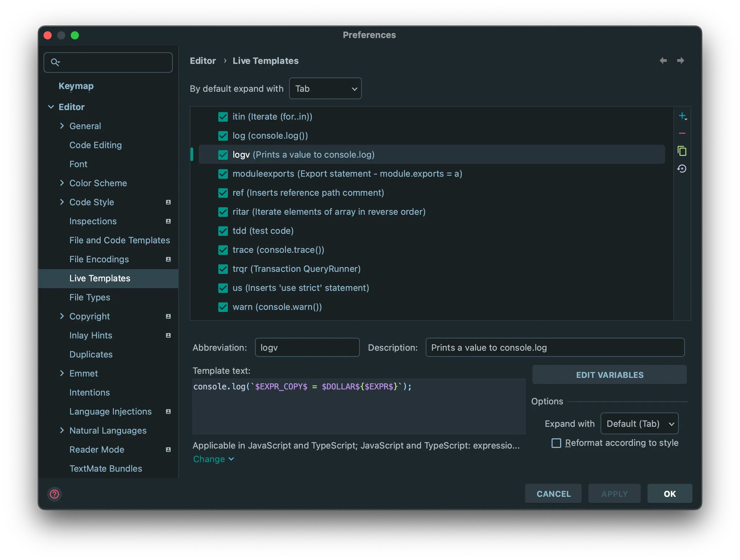Image resolution: width=740 pixels, height=560 pixels.
Task: Disable the trace template checkbox
Action: tap(223, 250)
